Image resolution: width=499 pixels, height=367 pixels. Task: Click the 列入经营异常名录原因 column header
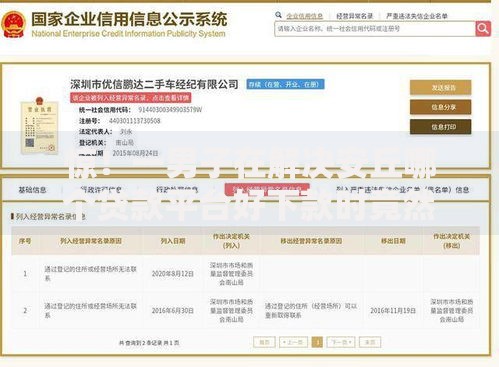pyautogui.click(x=91, y=241)
